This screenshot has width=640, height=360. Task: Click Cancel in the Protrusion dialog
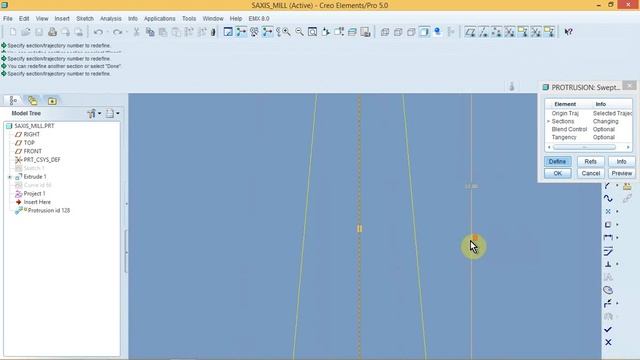(590, 173)
